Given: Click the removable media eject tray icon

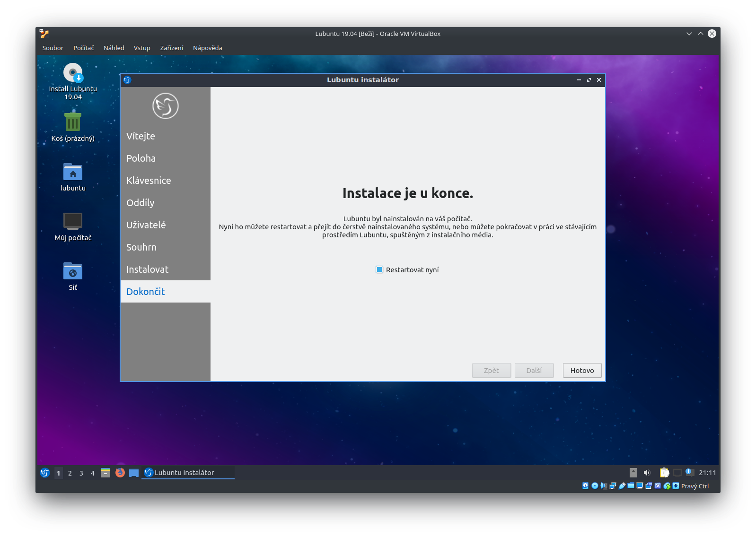Looking at the screenshot, I should (633, 473).
